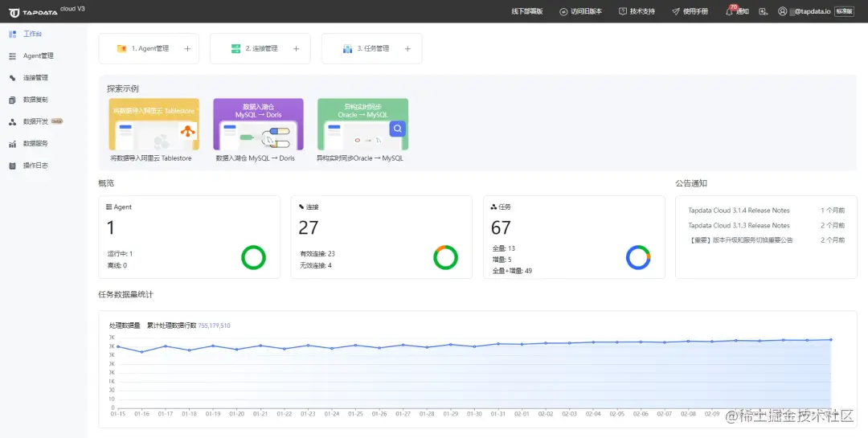Click the 操作日志 sidebar icon
The image size is (868, 438).
tap(12, 166)
